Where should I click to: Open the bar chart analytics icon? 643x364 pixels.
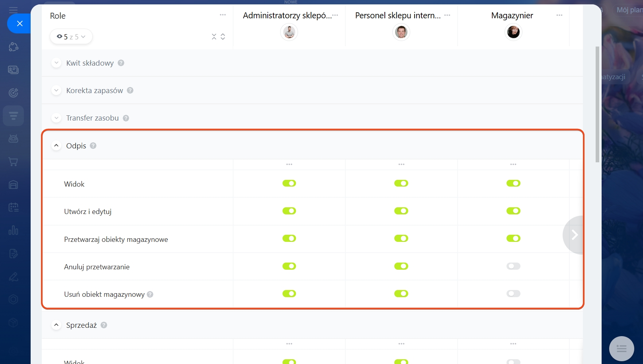point(13,230)
